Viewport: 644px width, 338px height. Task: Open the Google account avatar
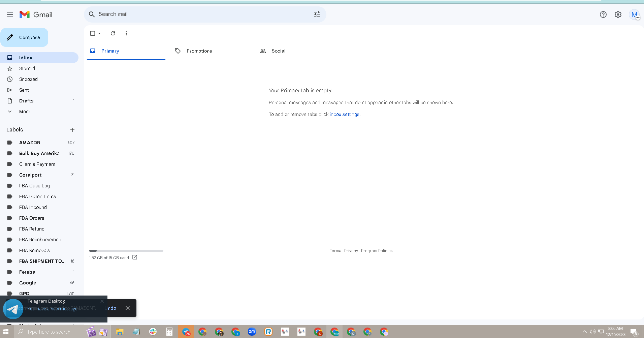coord(634,14)
